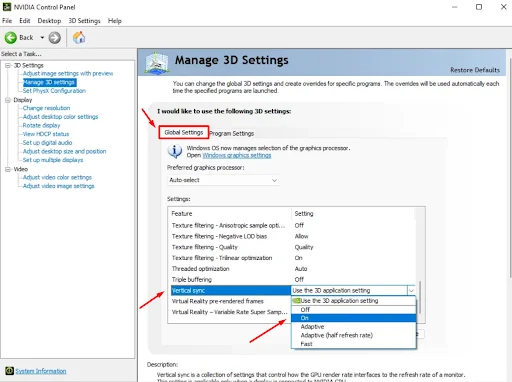Click the Vertical sync dropdown arrow
The height and width of the screenshot is (382, 512).
click(411, 291)
